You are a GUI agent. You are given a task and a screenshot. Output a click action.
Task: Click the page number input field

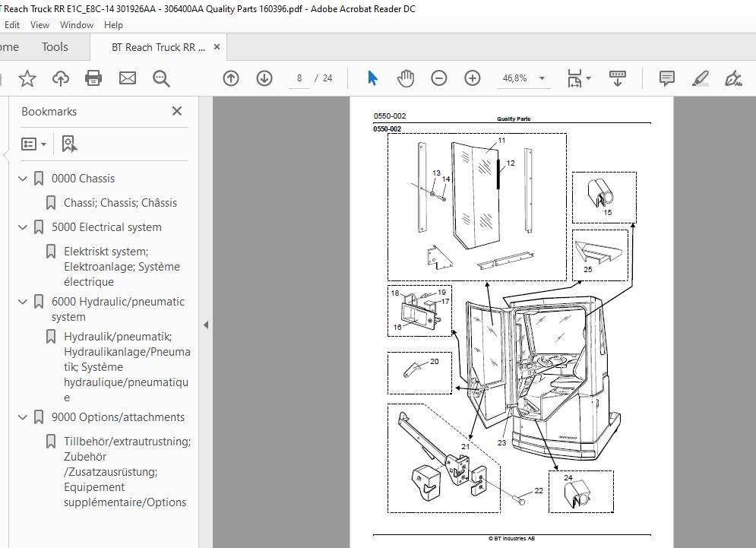click(300, 78)
